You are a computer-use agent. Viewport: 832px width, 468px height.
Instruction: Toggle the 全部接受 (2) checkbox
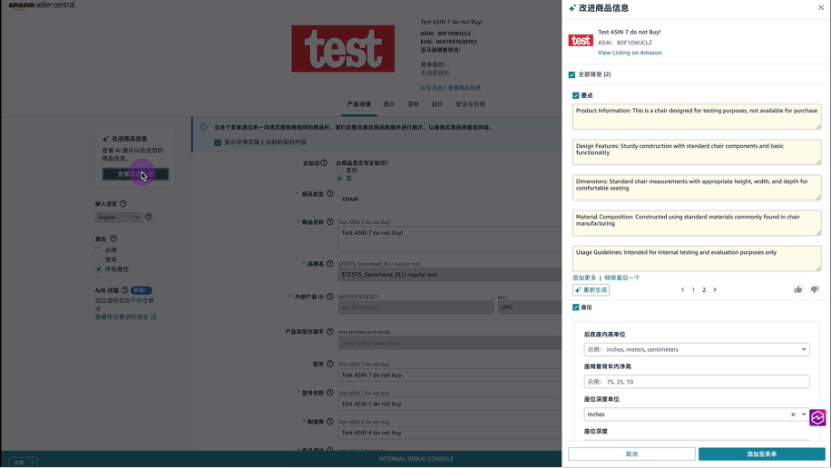[572, 74]
